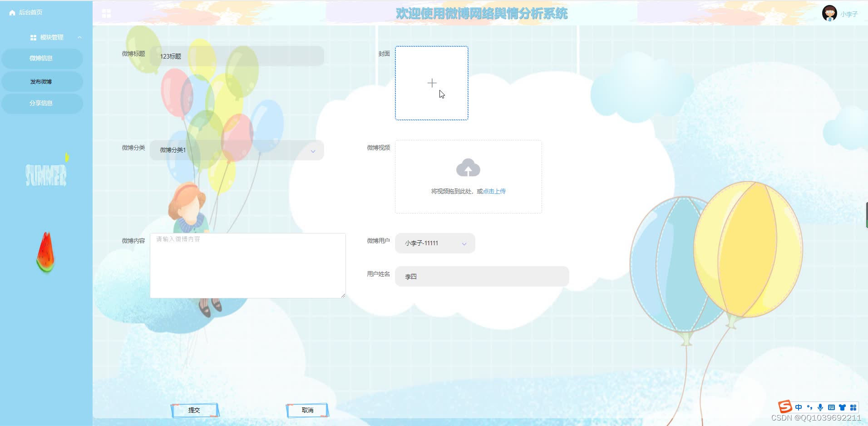Open the Sogou toolbox grid icon
This screenshot has width=868, height=426.
tap(853, 407)
